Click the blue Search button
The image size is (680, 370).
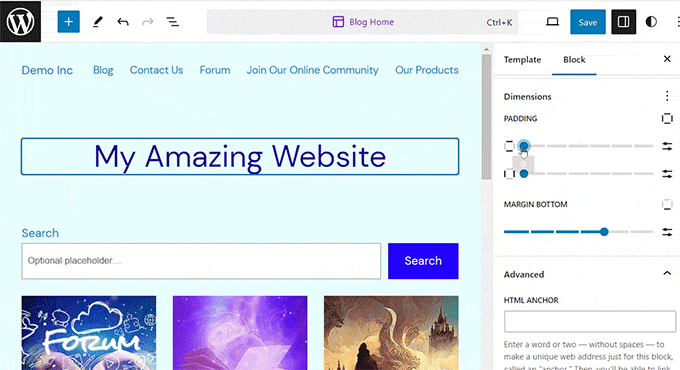tap(423, 261)
